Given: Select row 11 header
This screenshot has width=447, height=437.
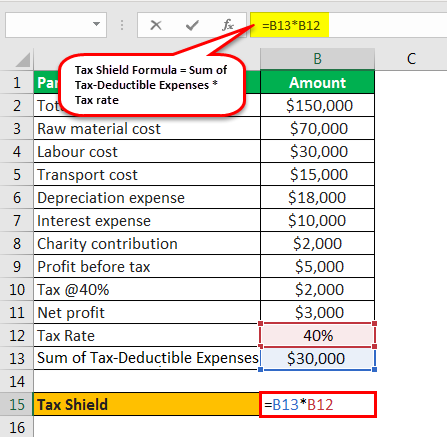Looking at the screenshot, I should tap(17, 312).
